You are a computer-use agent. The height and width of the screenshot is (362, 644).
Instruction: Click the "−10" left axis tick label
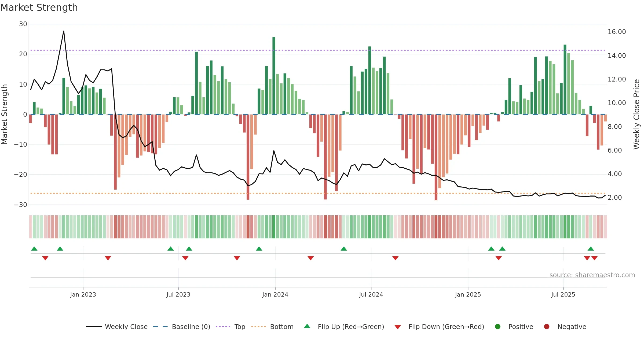[x=21, y=145]
